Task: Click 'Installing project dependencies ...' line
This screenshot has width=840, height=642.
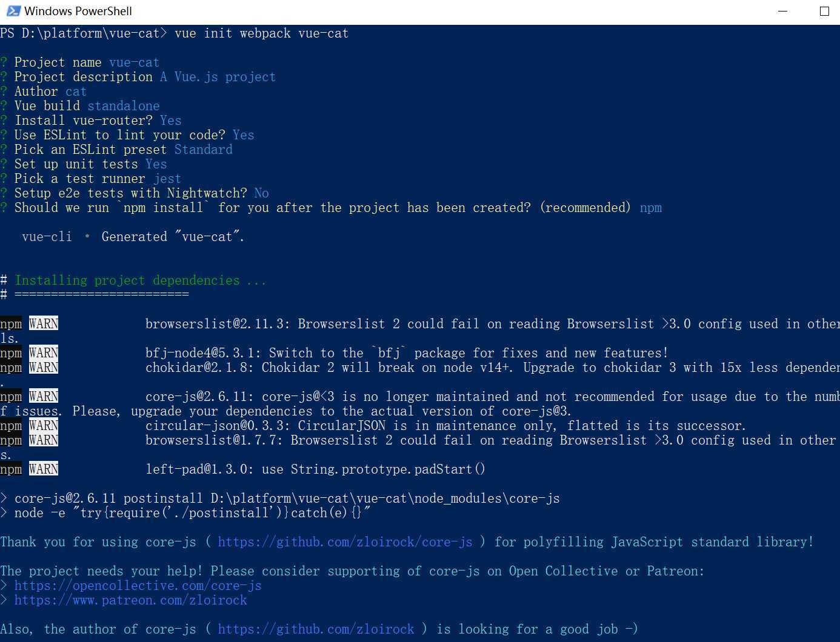Action: point(140,280)
